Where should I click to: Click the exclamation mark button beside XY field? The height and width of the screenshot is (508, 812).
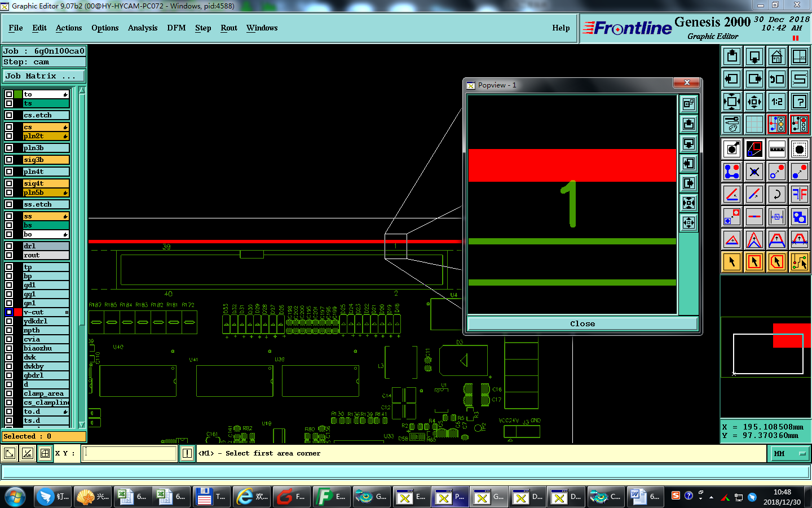coord(187,453)
